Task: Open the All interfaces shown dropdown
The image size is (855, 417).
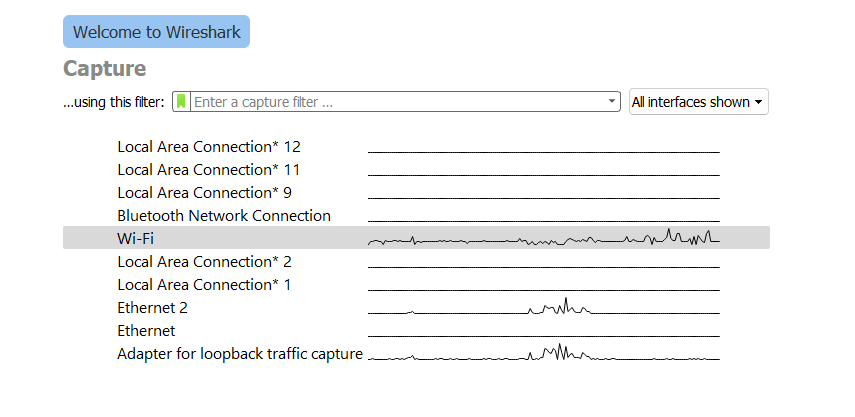Action: pyautogui.click(x=698, y=102)
